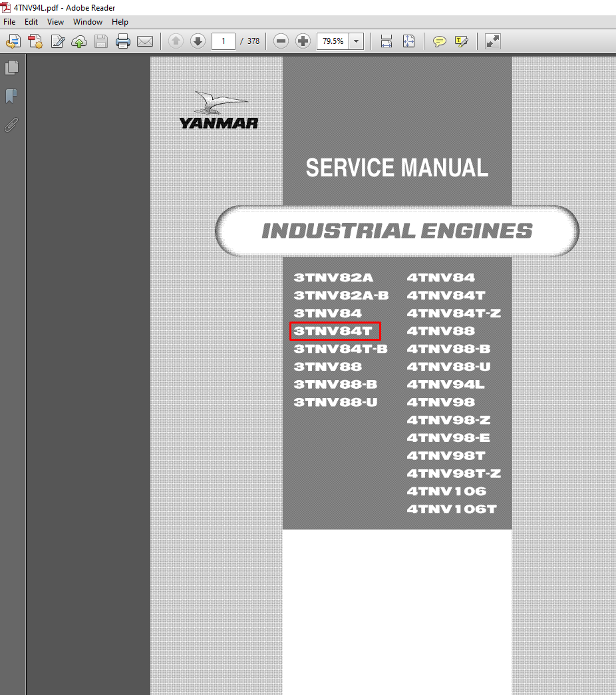Click the 3TNV88 model text

coord(328,367)
